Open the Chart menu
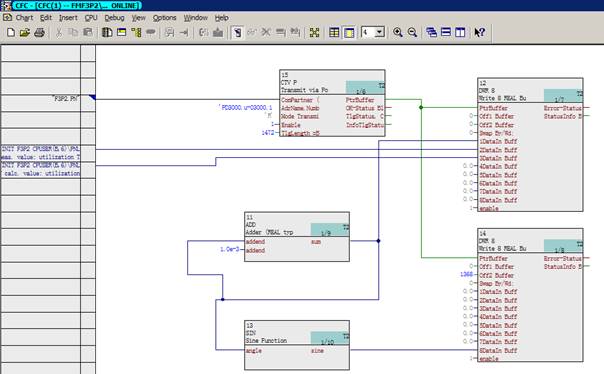Image resolution: width=604 pixels, height=374 pixels. click(x=24, y=18)
